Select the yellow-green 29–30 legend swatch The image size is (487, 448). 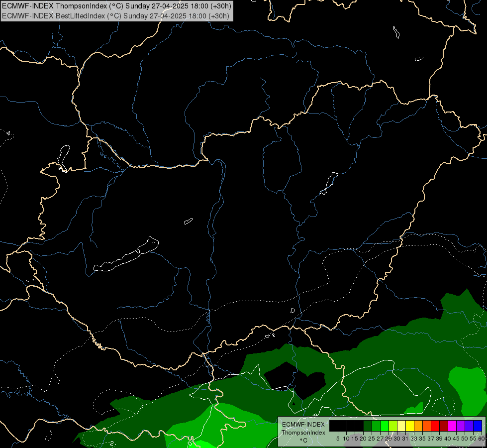(x=393, y=426)
